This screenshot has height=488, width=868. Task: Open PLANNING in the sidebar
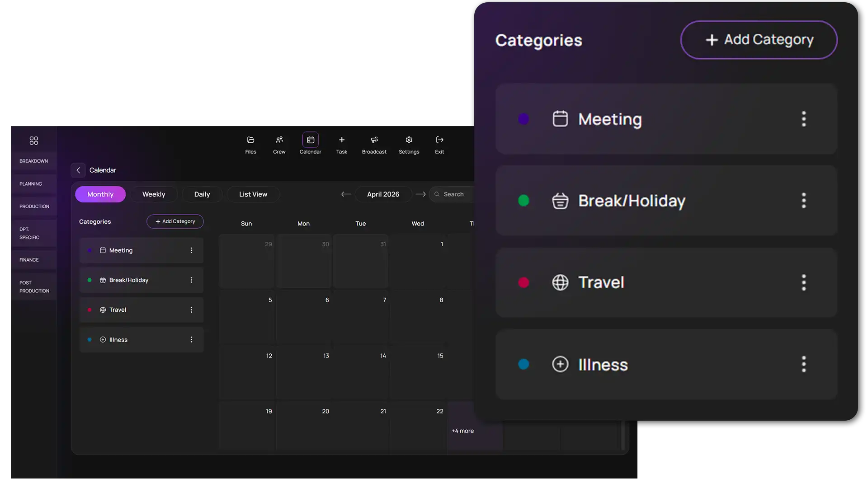tap(34, 184)
